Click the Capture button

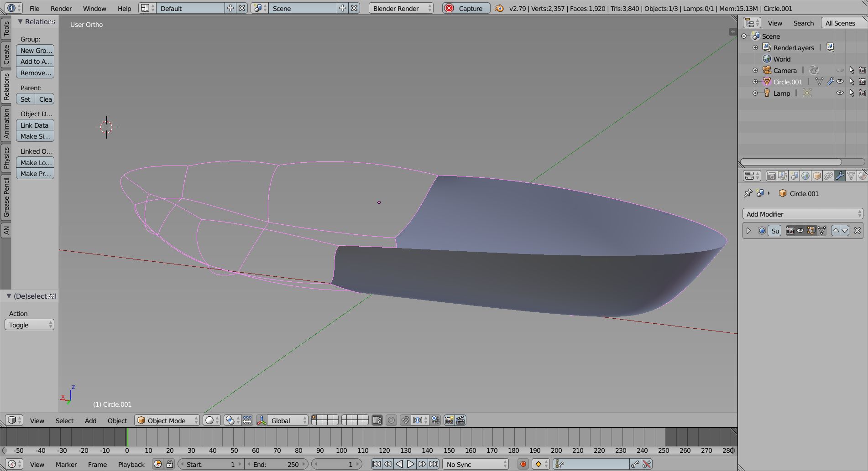(465, 8)
